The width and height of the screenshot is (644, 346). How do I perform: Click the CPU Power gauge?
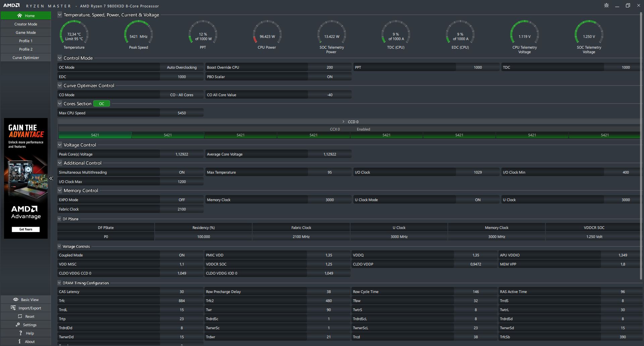click(x=267, y=35)
